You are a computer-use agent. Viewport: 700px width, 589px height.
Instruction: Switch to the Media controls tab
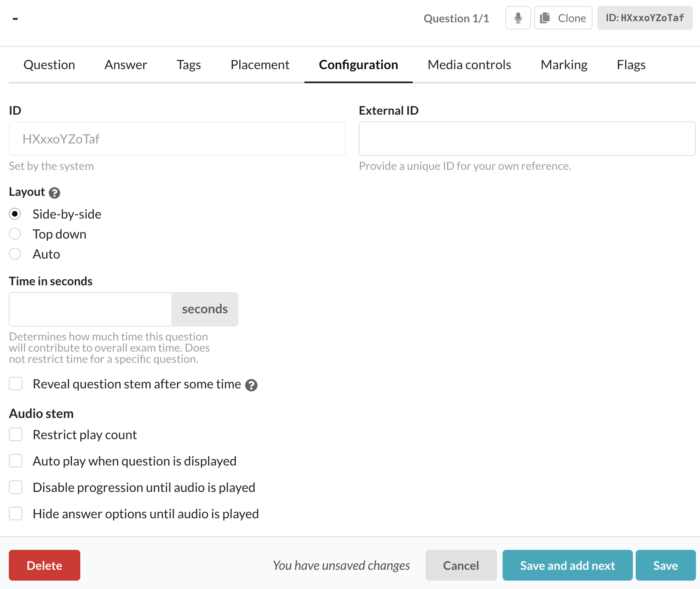[469, 65]
